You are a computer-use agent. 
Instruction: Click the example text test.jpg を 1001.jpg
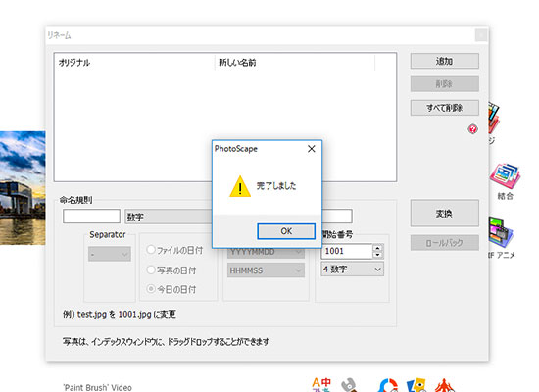click(120, 314)
